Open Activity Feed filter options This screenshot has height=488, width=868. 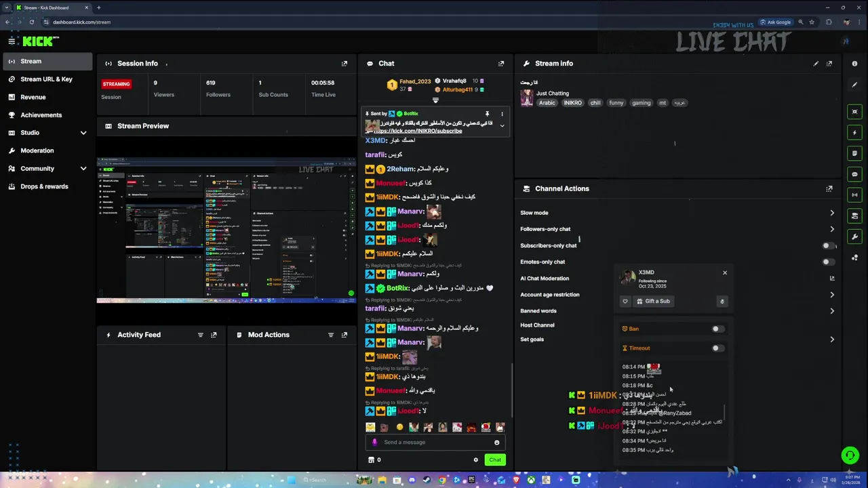[x=200, y=335]
